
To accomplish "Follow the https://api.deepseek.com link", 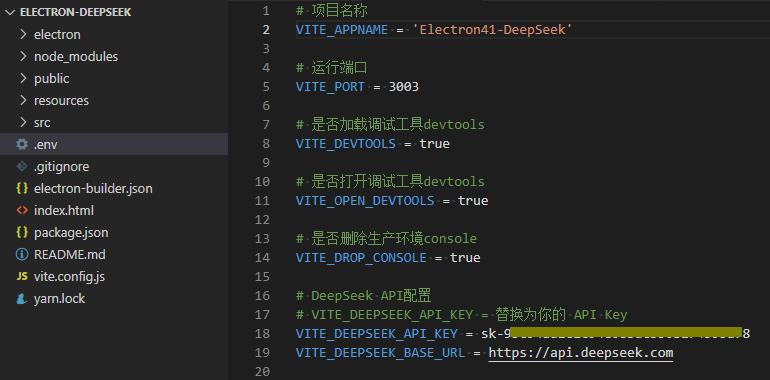I will [x=580, y=353].
